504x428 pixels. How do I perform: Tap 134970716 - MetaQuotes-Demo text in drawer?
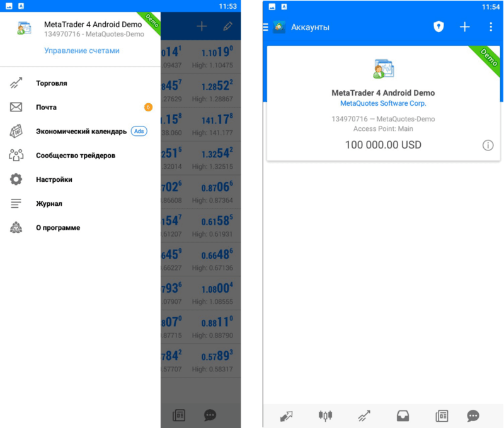click(x=94, y=35)
